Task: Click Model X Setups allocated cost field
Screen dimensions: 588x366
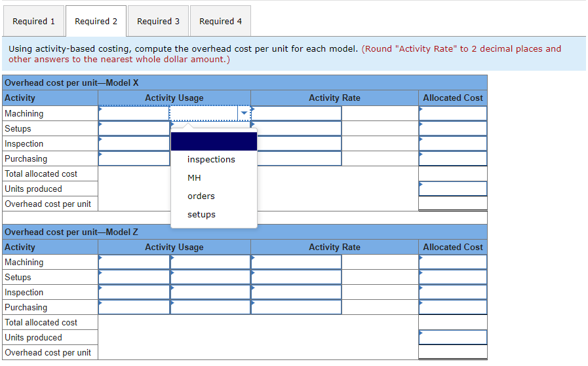Action: pyautogui.click(x=453, y=128)
